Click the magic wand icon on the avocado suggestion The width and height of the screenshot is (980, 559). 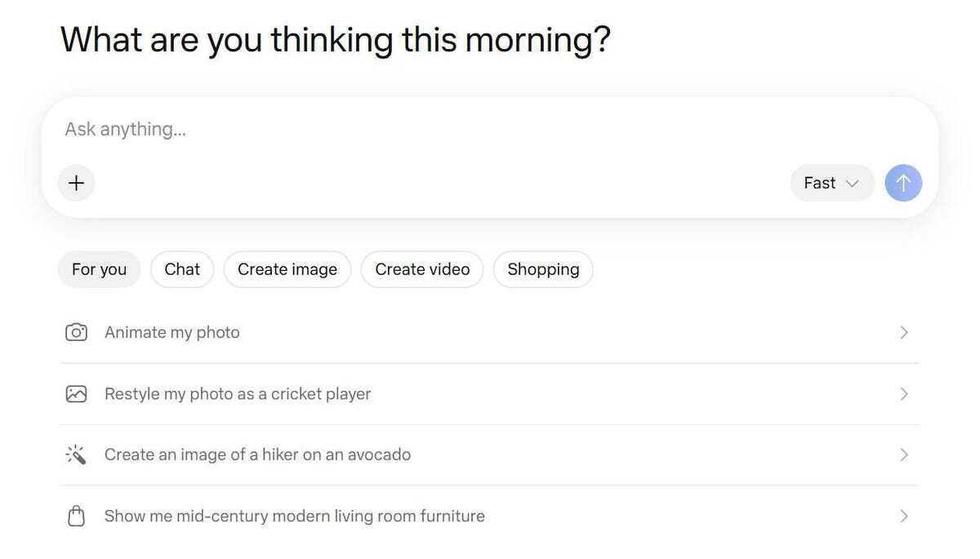(x=76, y=454)
